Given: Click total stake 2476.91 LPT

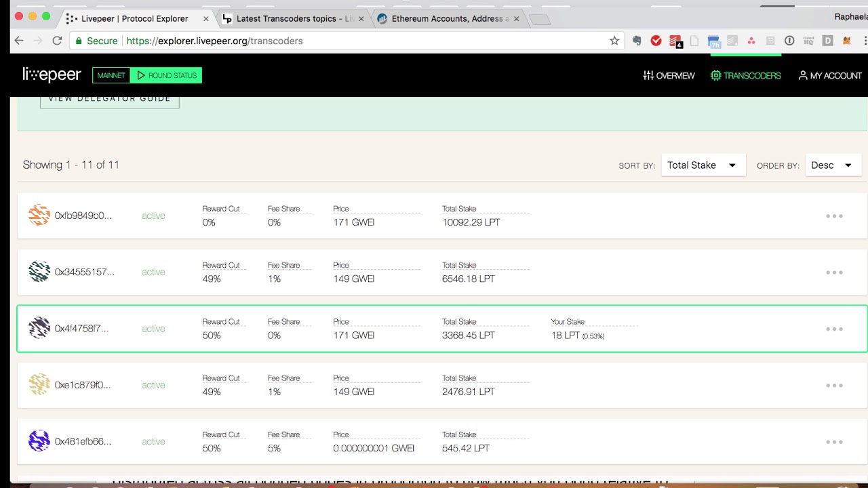Looking at the screenshot, I should (469, 392).
